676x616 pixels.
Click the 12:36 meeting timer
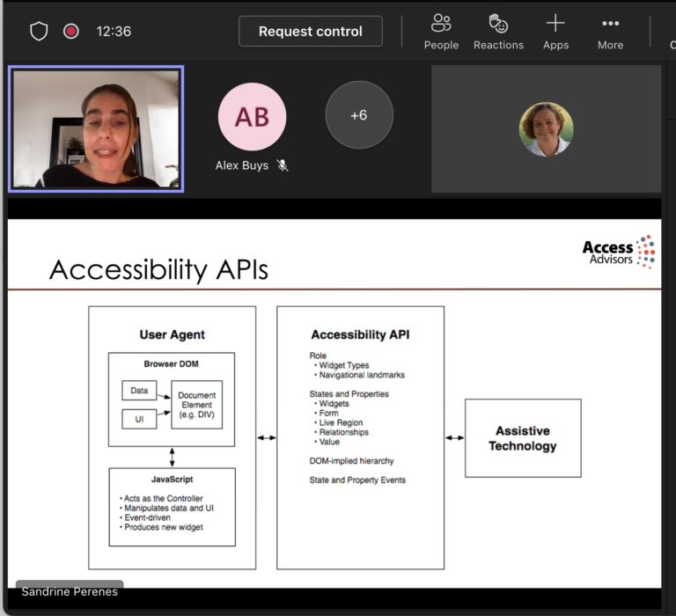coord(114,32)
